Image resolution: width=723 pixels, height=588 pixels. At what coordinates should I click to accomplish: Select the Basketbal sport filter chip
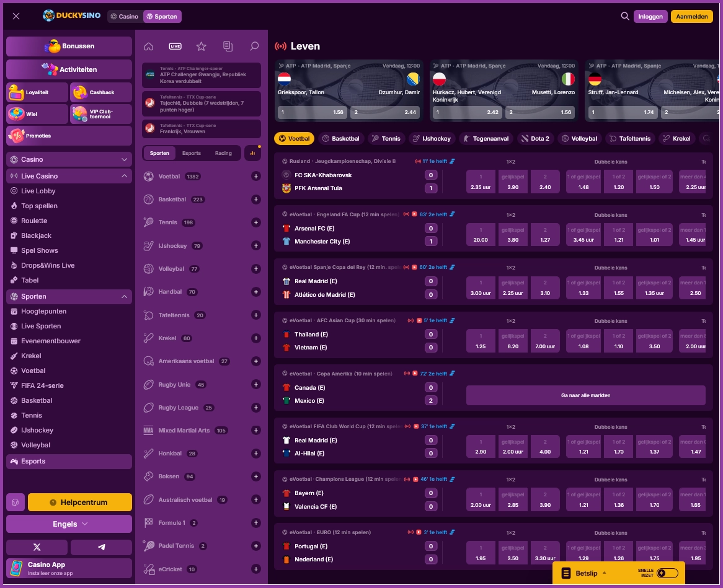point(341,139)
